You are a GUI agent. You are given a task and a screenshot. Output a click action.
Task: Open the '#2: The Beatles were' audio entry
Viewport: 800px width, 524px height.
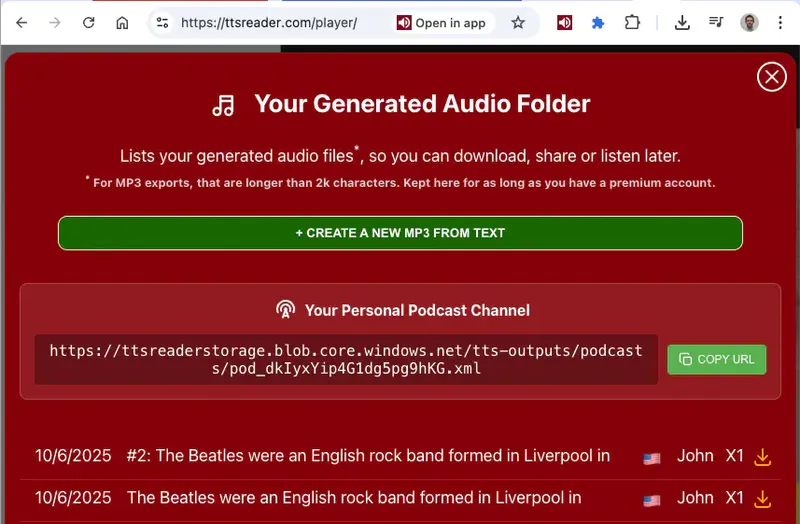coord(368,456)
